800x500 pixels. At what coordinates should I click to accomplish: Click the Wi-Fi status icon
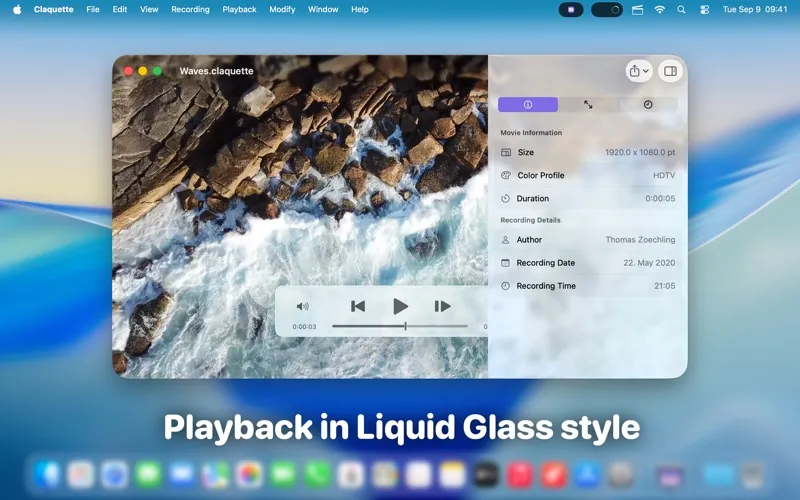click(660, 9)
